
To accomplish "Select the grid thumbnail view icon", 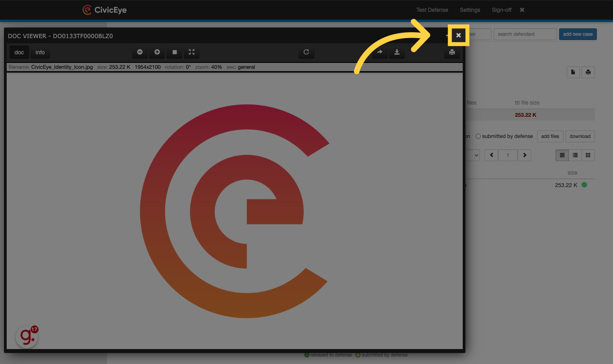I will click(588, 155).
